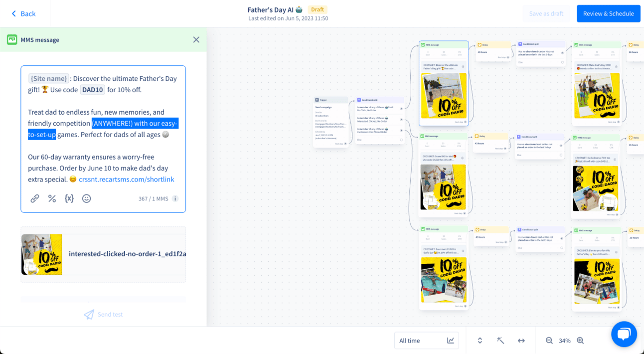Add a discount code using the percent icon

tap(52, 198)
